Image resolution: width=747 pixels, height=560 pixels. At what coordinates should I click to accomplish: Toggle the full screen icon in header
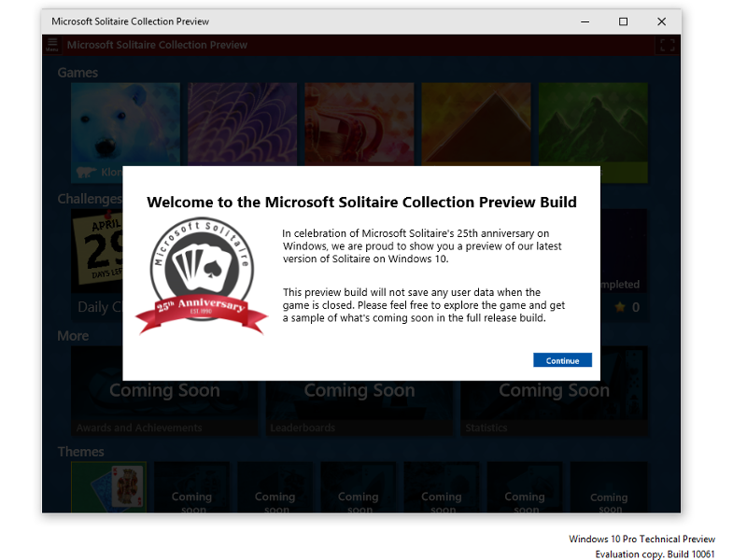(668, 45)
